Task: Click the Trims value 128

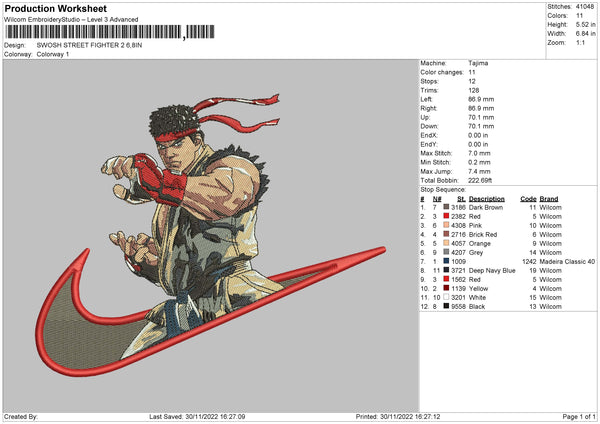Action: (x=474, y=90)
